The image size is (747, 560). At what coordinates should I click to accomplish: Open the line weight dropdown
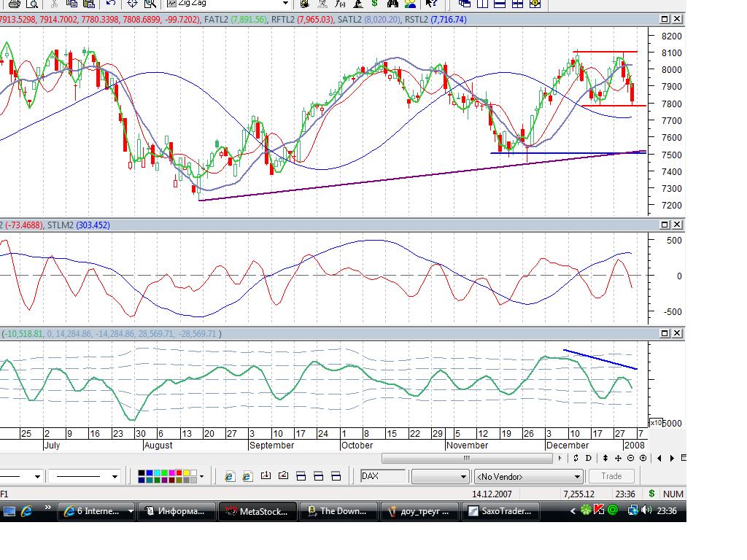pos(115,476)
